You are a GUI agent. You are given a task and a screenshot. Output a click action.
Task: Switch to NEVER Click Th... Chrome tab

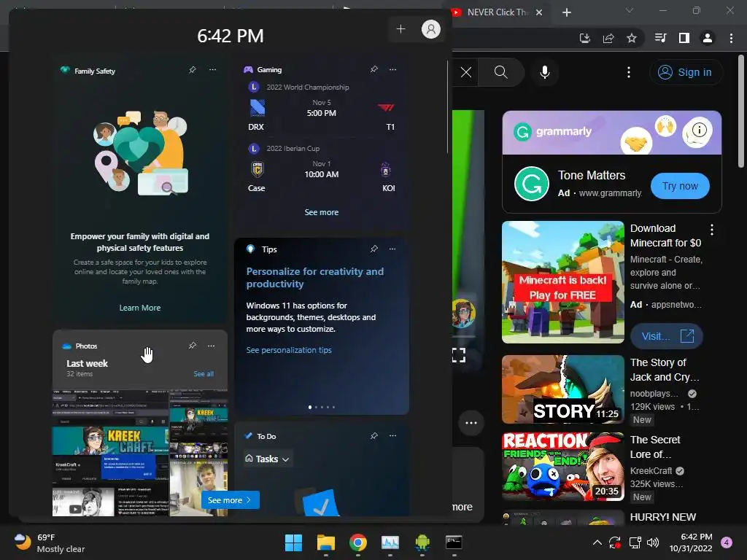click(x=497, y=12)
